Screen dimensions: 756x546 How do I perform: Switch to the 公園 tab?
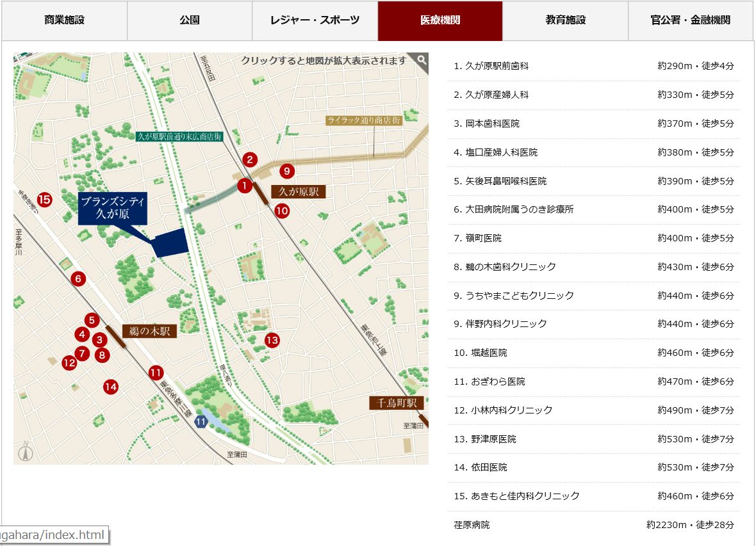[x=190, y=20]
